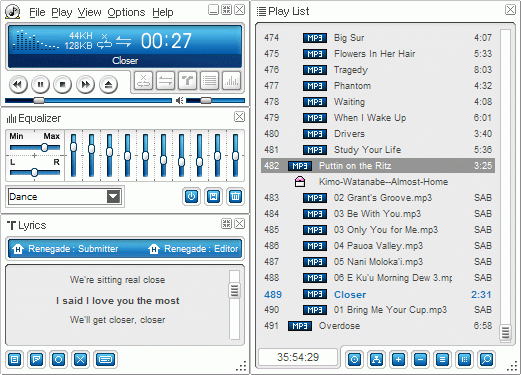The image size is (521, 375).
Task: Skip to the next track
Action: pos(85,85)
